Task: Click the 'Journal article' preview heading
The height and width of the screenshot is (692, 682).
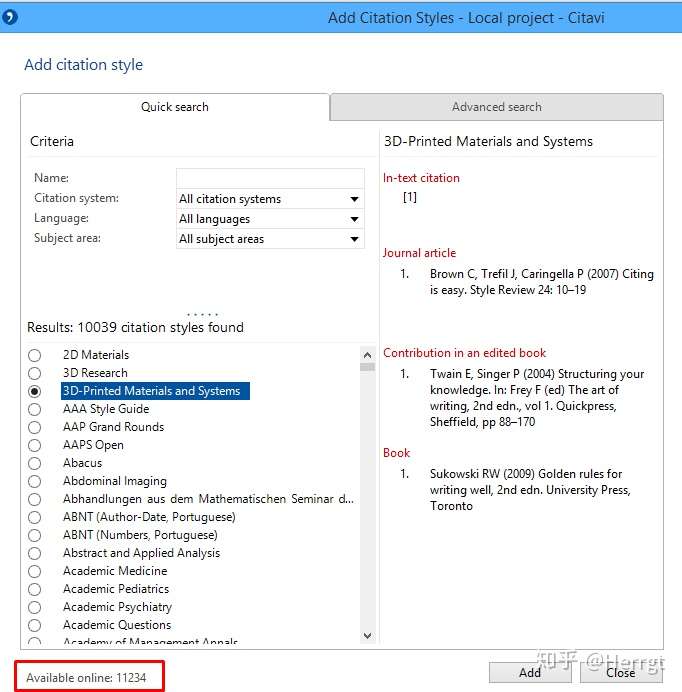Action: click(419, 253)
